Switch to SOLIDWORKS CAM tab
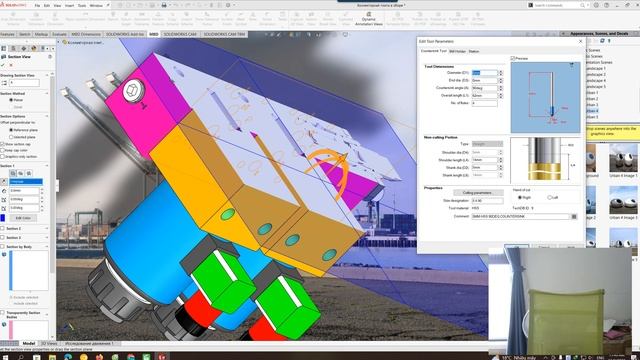 click(180, 34)
